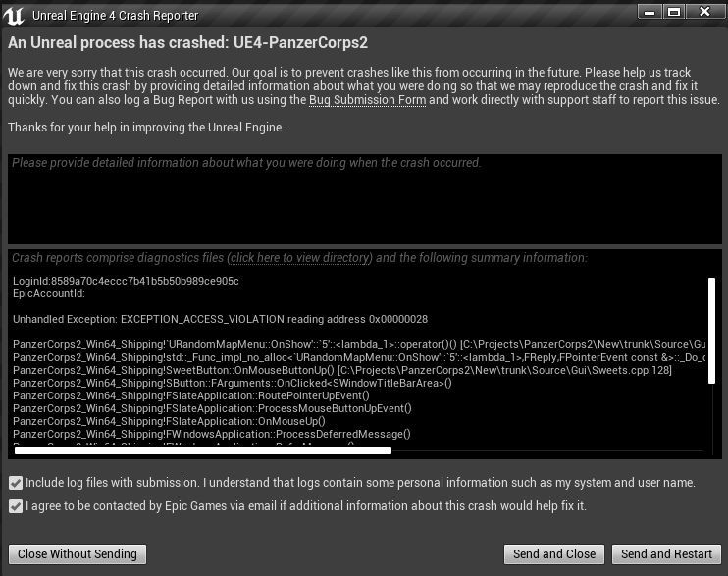Maximize the Crash Reporter window

tap(674, 12)
